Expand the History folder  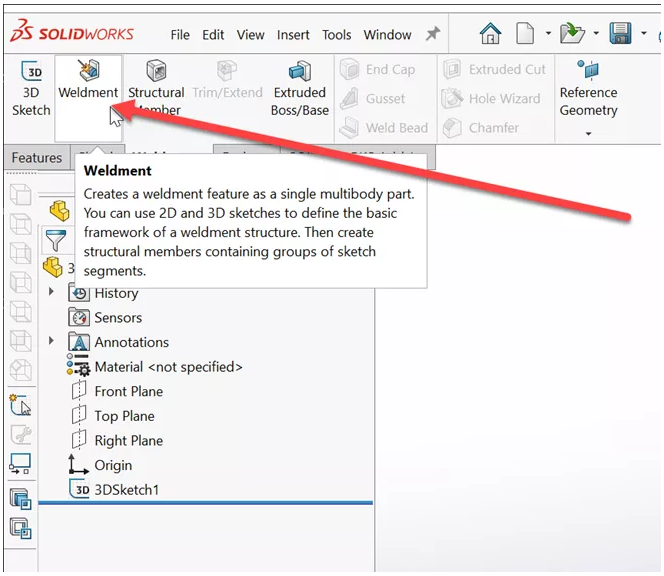[x=51, y=292]
